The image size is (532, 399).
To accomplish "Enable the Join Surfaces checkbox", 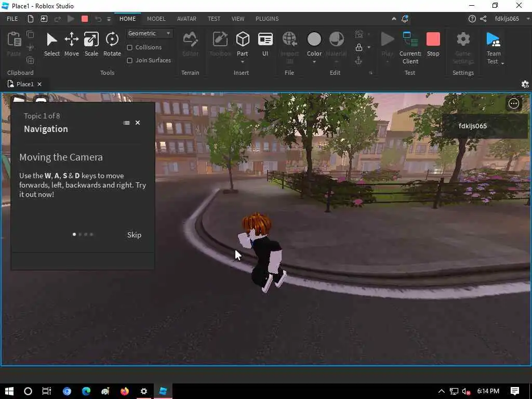I will [x=129, y=60].
